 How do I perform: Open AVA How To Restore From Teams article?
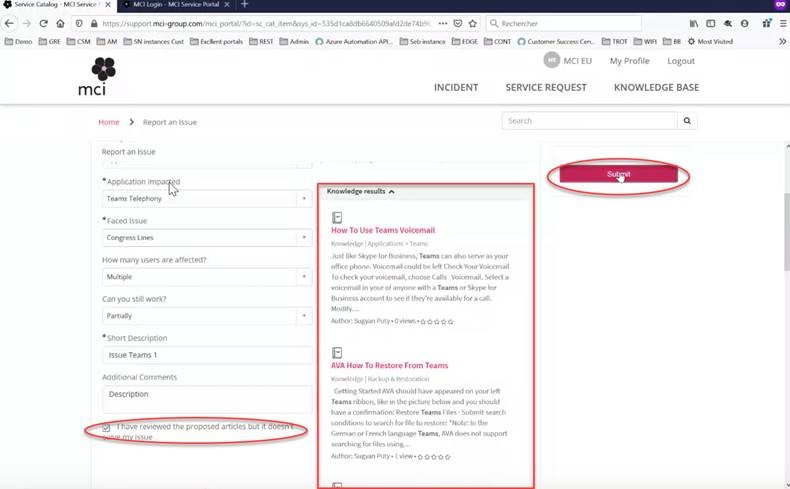click(x=389, y=366)
